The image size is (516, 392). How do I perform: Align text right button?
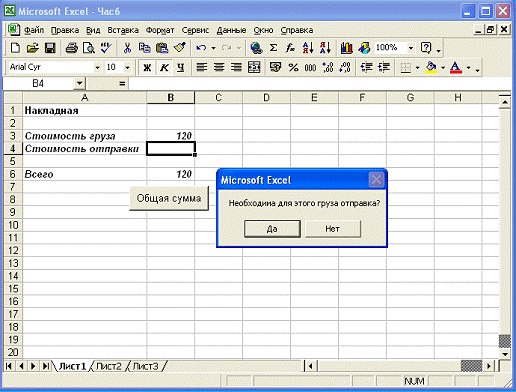click(x=236, y=67)
